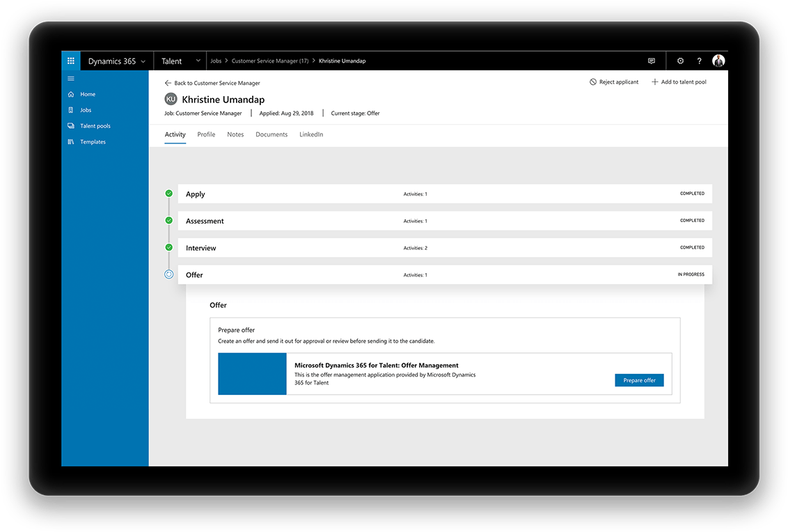
Task: Click the blue Offer Management thumbnail
Action: (x=252, y=374)
